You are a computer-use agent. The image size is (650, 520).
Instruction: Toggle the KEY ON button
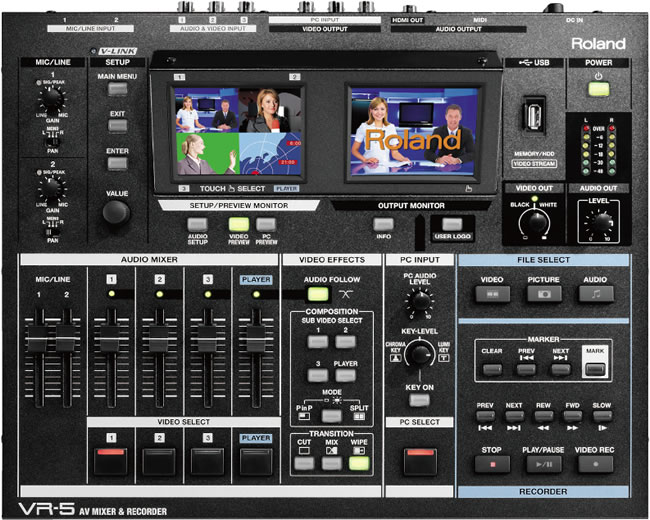(420, 401)
